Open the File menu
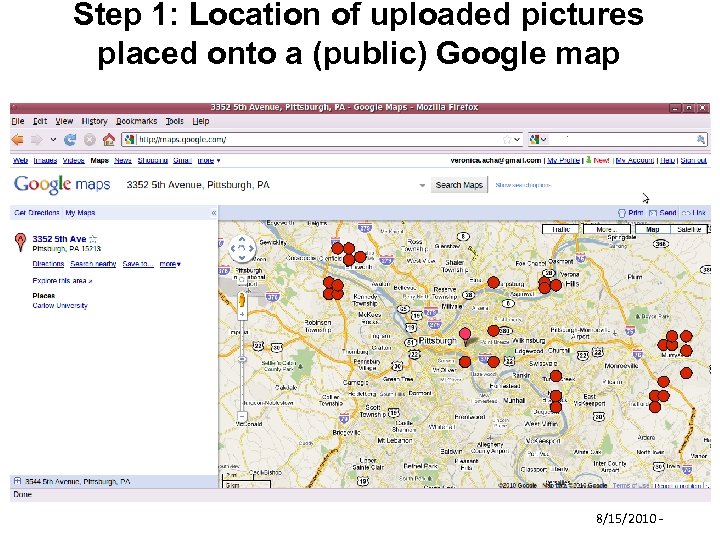This screenshot has width=720, height=540. [x=18, y=121]
